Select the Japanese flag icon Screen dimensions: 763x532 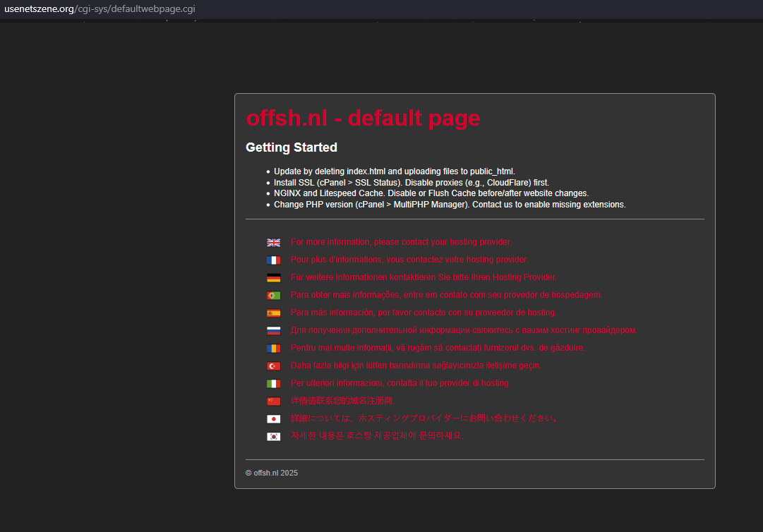[x=274, y=419]
